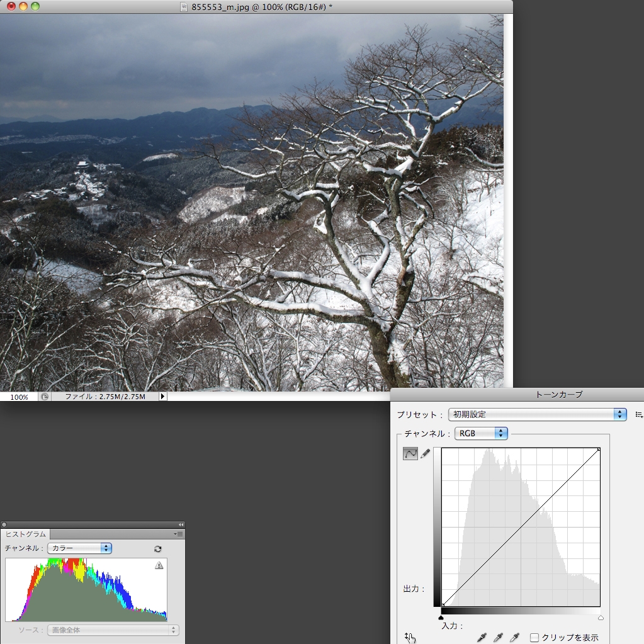Click the トーンカーブ dialog title bar

[x=517, y=394]
